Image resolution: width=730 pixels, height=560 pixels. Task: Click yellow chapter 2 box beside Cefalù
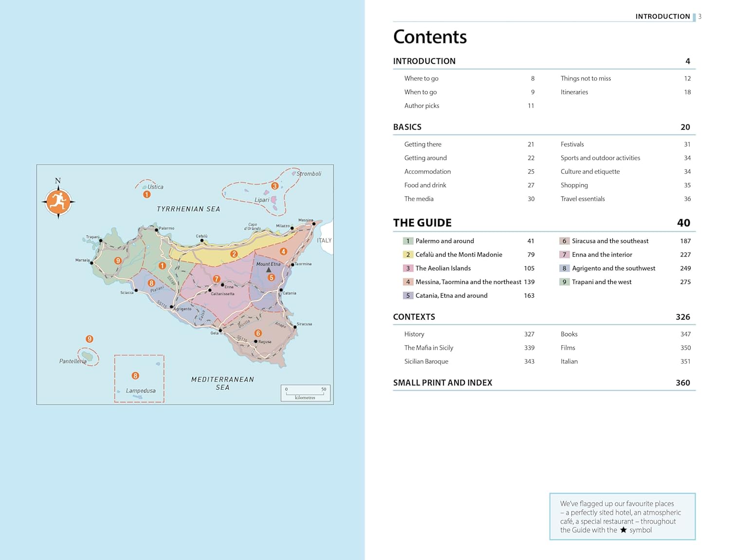pyautogui.click(x=408, y=254)
